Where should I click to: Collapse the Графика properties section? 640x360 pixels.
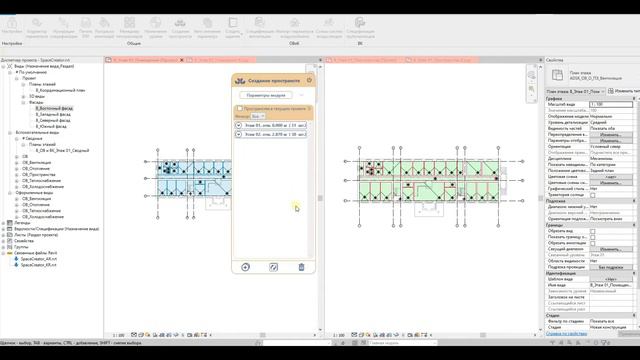[634, 99]
